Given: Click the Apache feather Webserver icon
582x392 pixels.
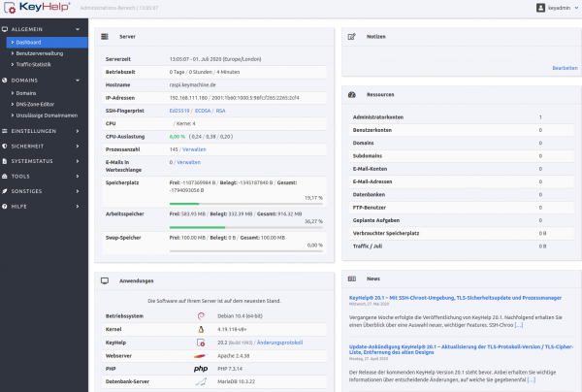Looking at the screenshot, I should 201,356.
